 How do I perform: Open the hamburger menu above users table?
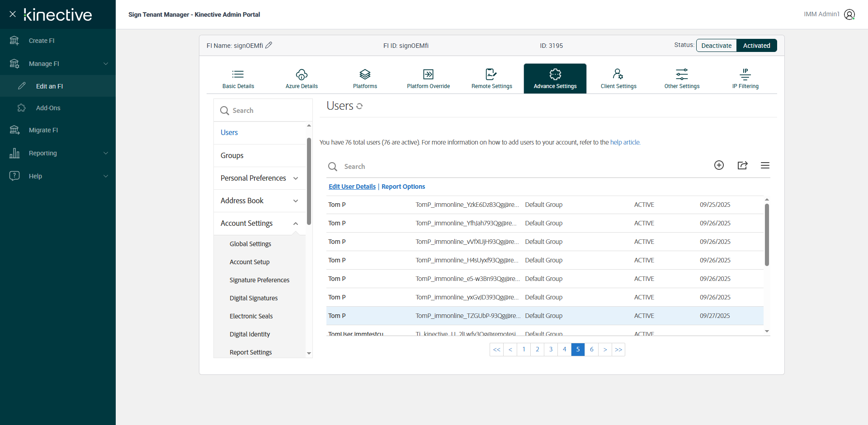click(765, 165)
